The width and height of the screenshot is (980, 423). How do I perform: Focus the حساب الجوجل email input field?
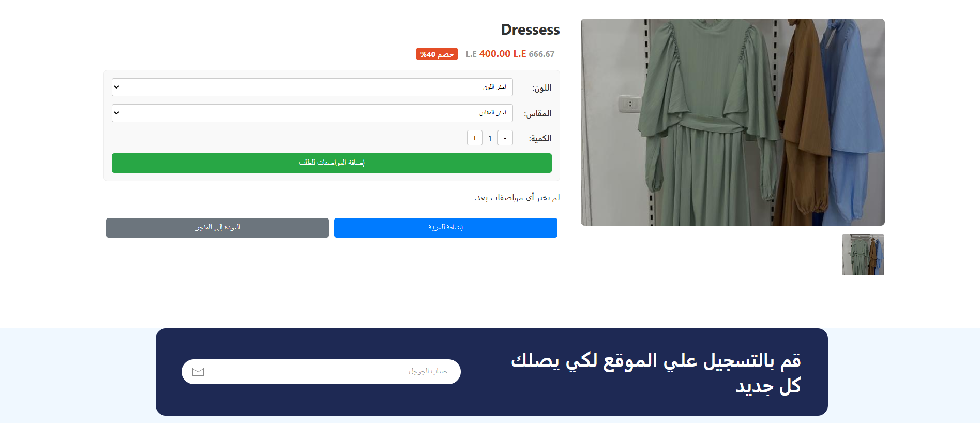[x=321, y=372]
